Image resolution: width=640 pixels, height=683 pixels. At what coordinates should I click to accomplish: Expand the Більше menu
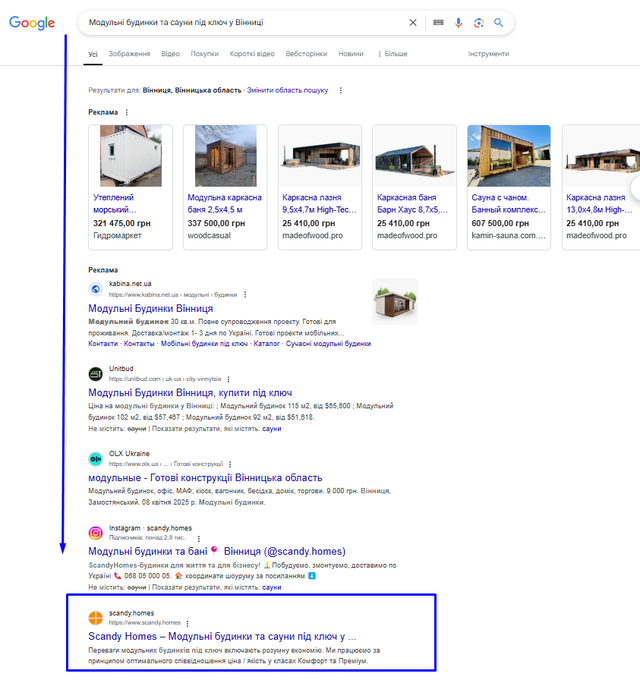pyautogui.click(x=393, y=54)
